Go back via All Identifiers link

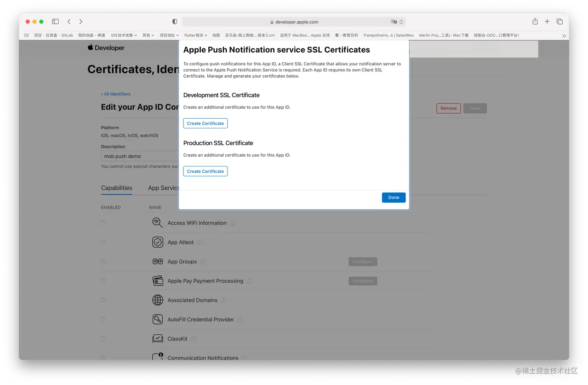pos(116,94)
